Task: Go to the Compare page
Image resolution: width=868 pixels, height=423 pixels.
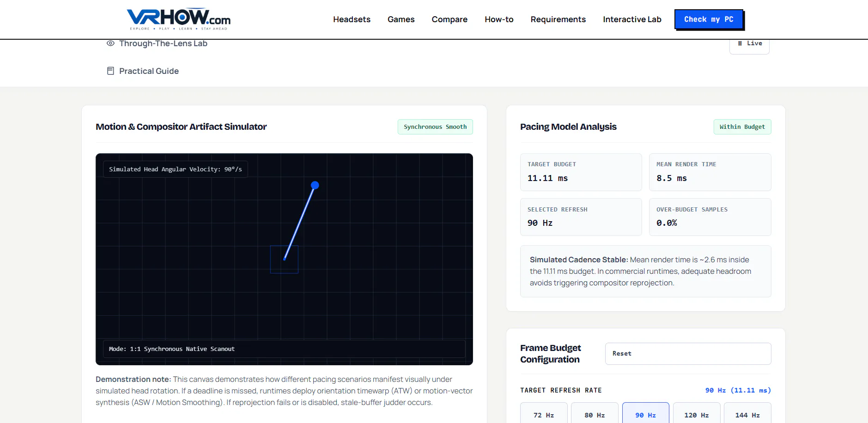Action: 449,19
